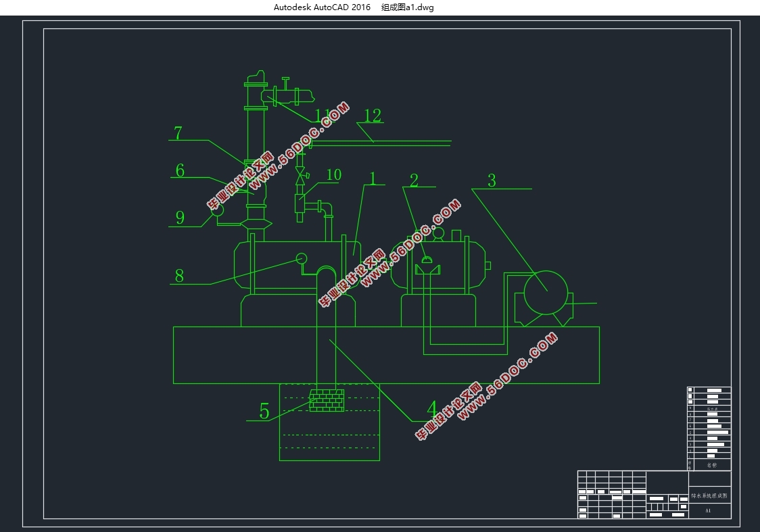Select the A1 sheet size cell
Image resolution: width=760 pixels, height=532 pixels.
point(708,510)
